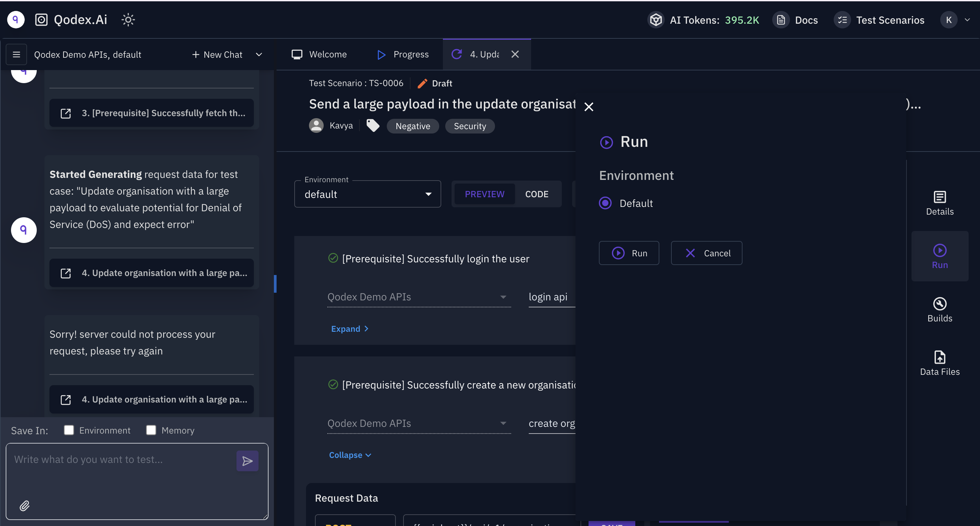This screenshot has height=526, width=980.
Task: Click Qodex bot avatar beside Started Generating message
Action: 24,230
